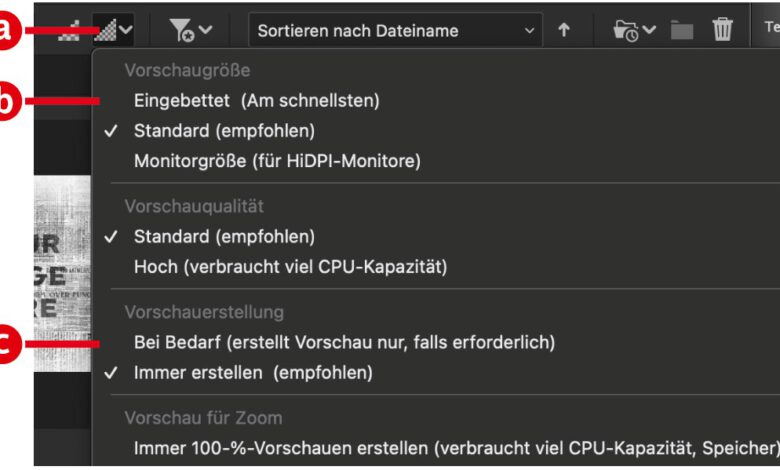Open the recent folders icon
780x470 pixels.
click(625, 31)
